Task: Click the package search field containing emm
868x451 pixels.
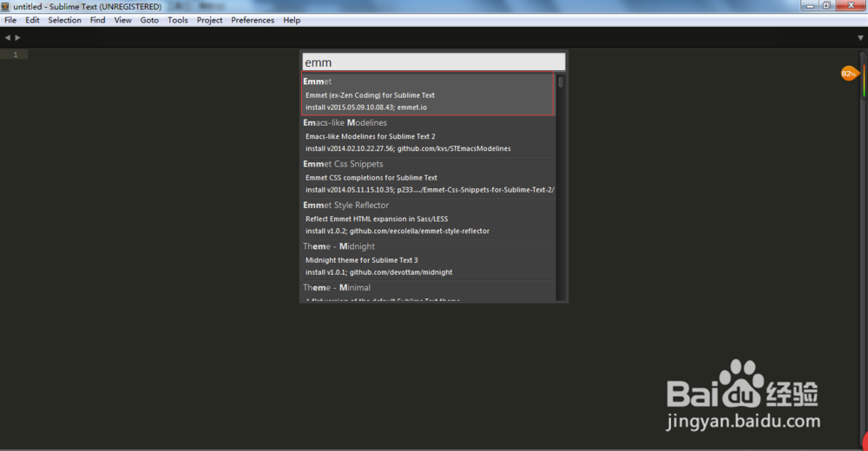Action: tap(433, 62)
